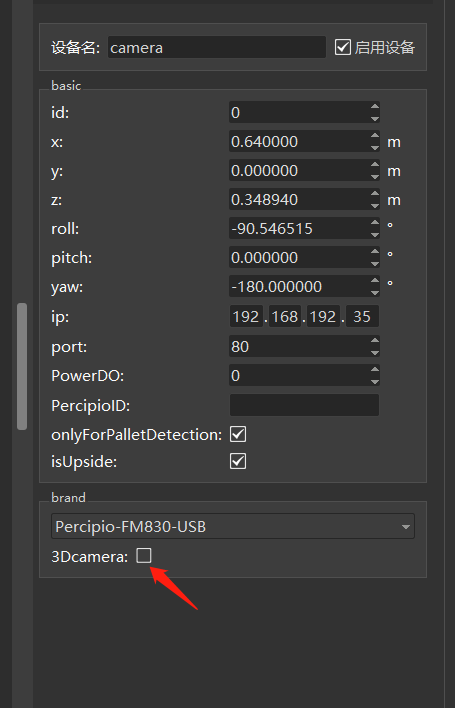Uncheck the 启用设备 checkbox

click(x=343, y=47)
